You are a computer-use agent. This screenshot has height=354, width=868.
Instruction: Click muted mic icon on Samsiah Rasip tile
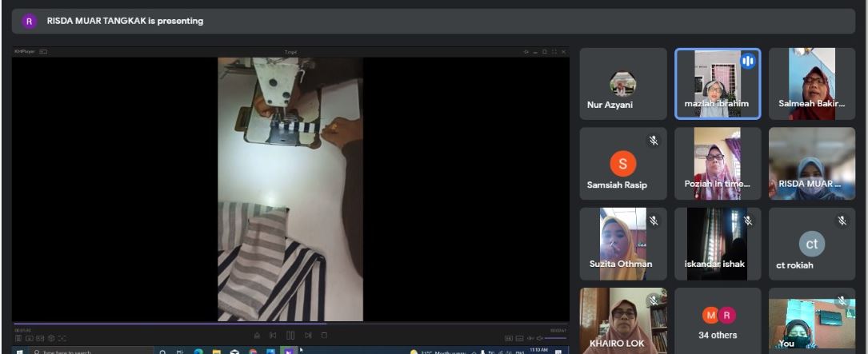[654, 141]
